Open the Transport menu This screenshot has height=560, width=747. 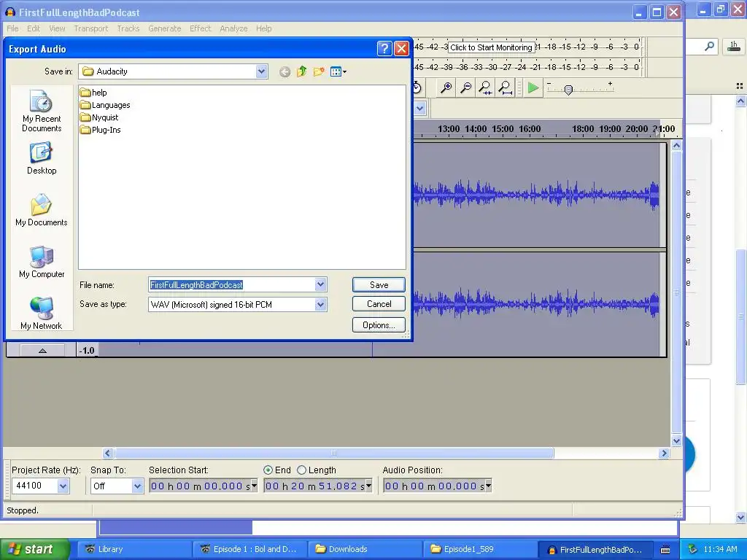click(91, 28)
